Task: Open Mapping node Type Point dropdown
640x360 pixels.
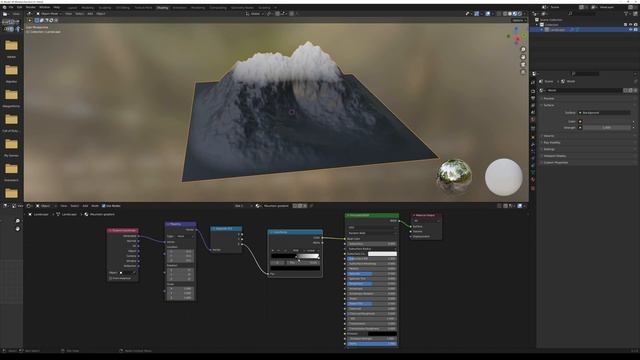Action: 184,236
